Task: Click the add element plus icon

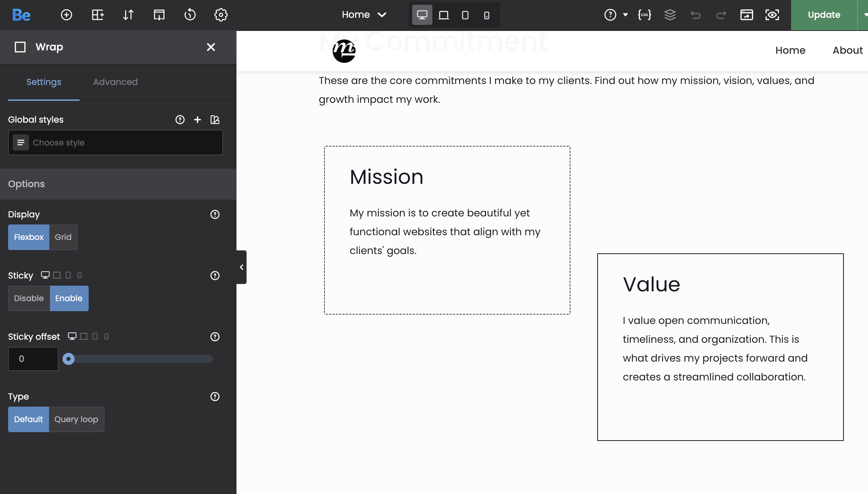Action: coord(66,15)
